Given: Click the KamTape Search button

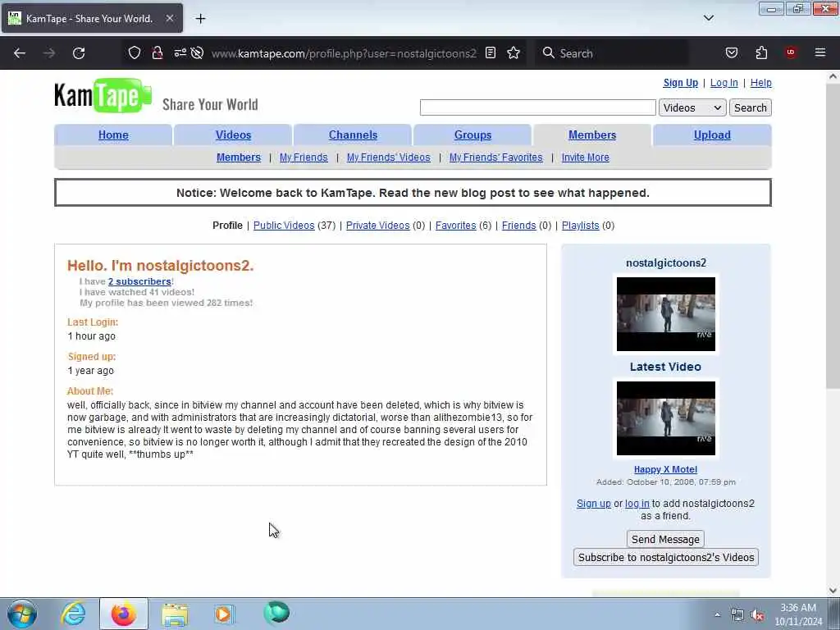Looking at the screenshot, I should [x=750, y=107].
